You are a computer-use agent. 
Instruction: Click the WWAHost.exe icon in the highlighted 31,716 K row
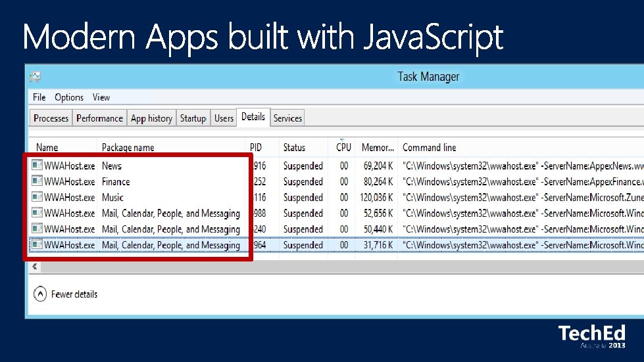[37, 244]
